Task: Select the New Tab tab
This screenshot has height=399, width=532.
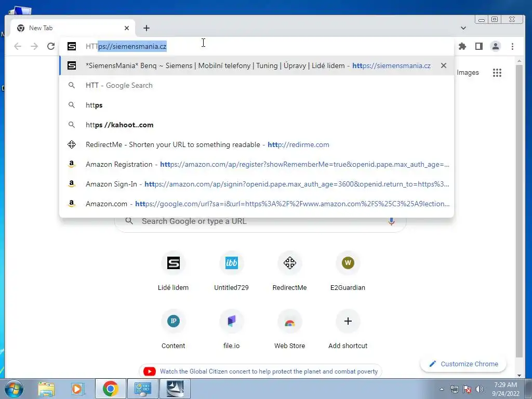Action: (x=73, y=28)
